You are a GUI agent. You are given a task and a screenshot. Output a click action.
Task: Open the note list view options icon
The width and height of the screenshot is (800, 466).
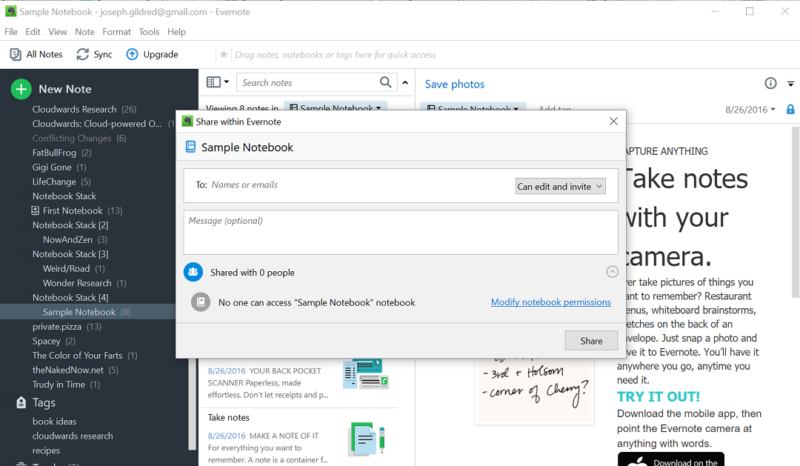click(x=217, y=82)
